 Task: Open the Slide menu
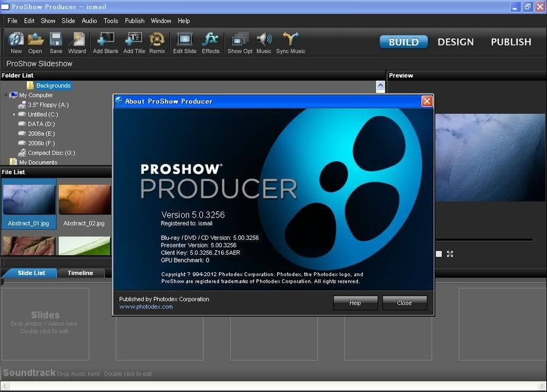click(68, 21)
